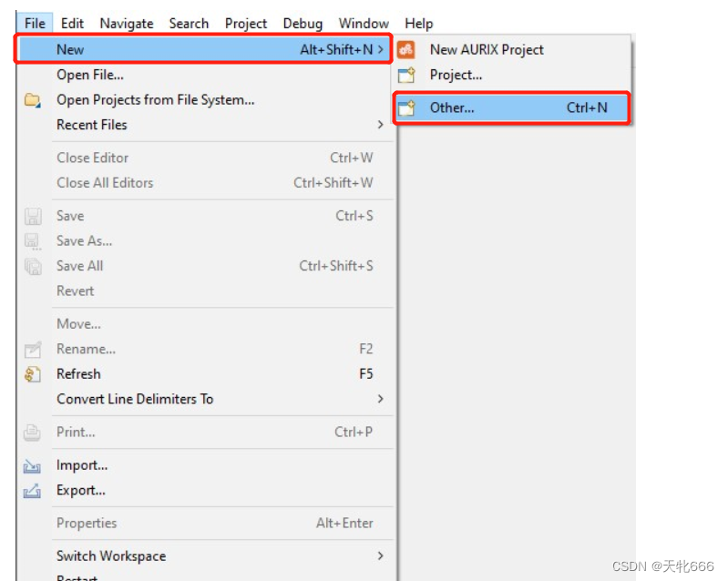728x581 pixels.
Task: Select the New menu entry
Action: point(204,49)
